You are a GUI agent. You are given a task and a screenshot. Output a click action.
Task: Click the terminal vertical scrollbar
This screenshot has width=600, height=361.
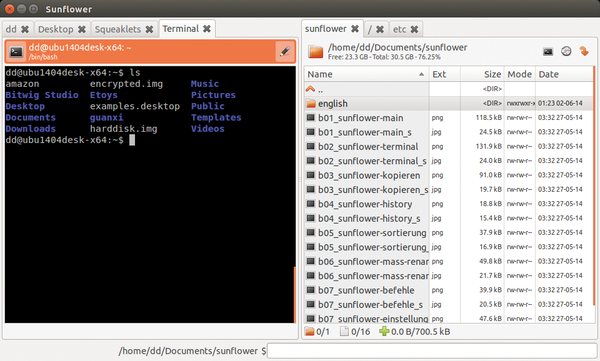coord(295,294)
